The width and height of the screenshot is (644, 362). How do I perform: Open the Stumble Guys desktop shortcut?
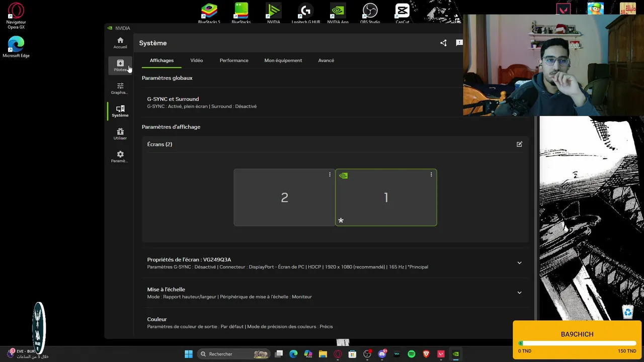[x=596, y=8]
